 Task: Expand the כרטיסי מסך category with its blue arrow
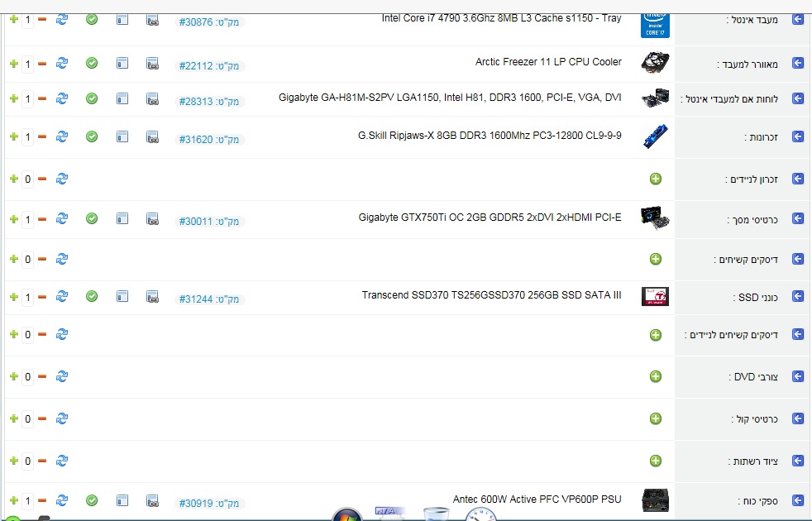[798, 219]
